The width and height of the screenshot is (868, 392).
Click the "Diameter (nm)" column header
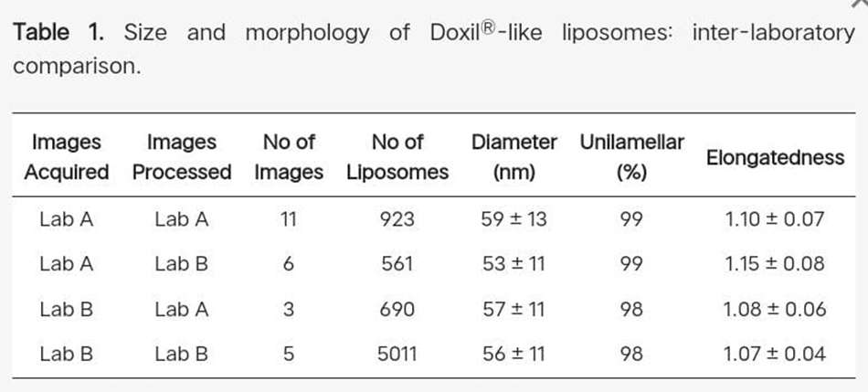514,157
